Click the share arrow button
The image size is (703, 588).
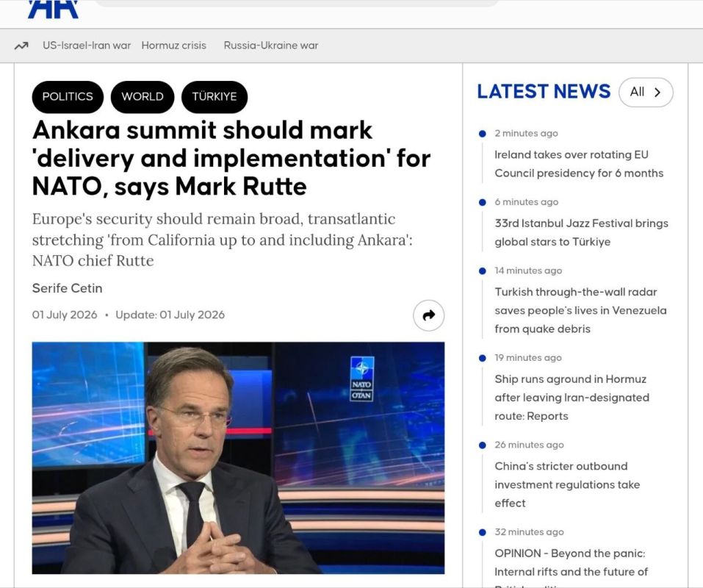[428, 315]
